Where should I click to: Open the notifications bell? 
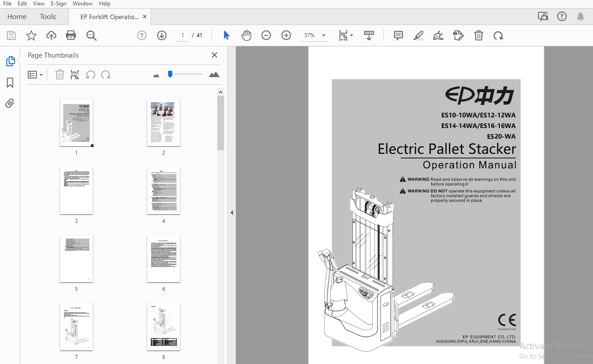coord(580,17)
